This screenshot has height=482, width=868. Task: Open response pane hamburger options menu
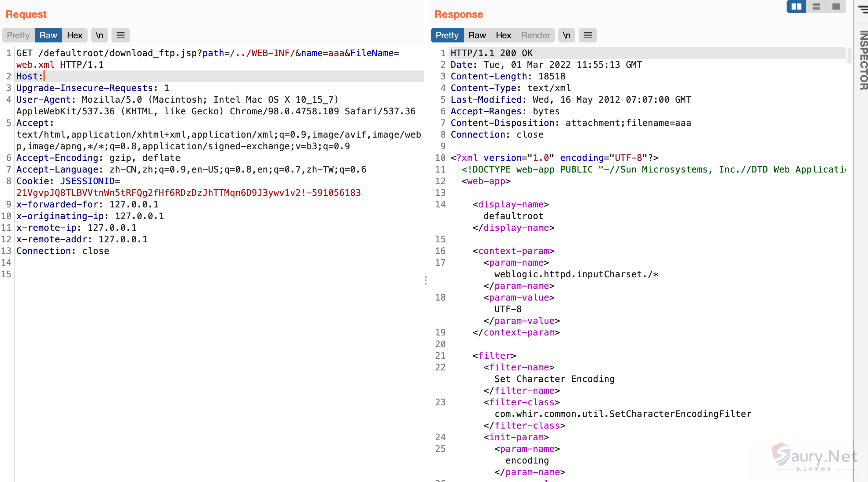[x=588, y=35]
